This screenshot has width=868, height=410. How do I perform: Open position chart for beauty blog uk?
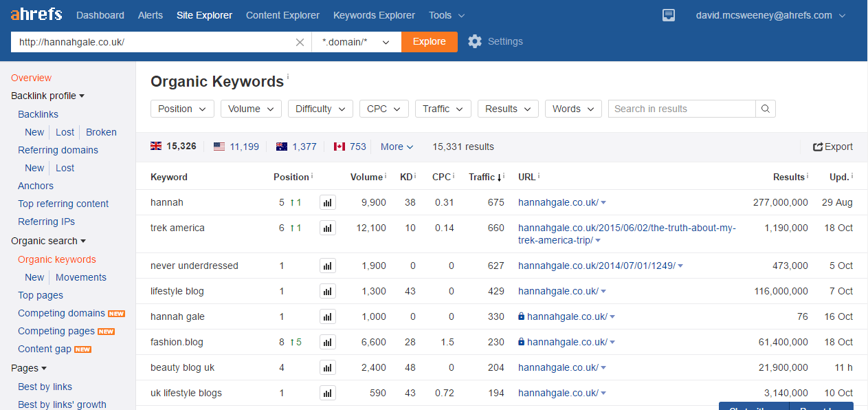328,367
